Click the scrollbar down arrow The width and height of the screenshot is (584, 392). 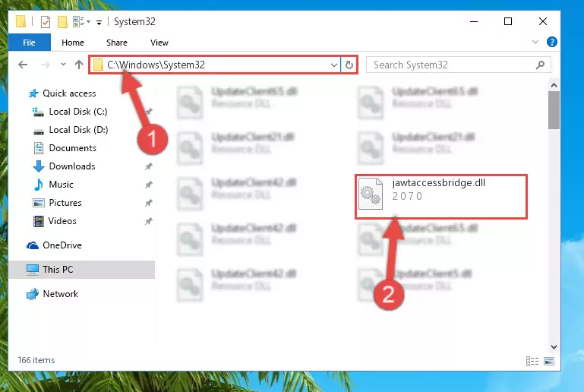(554, 347)
